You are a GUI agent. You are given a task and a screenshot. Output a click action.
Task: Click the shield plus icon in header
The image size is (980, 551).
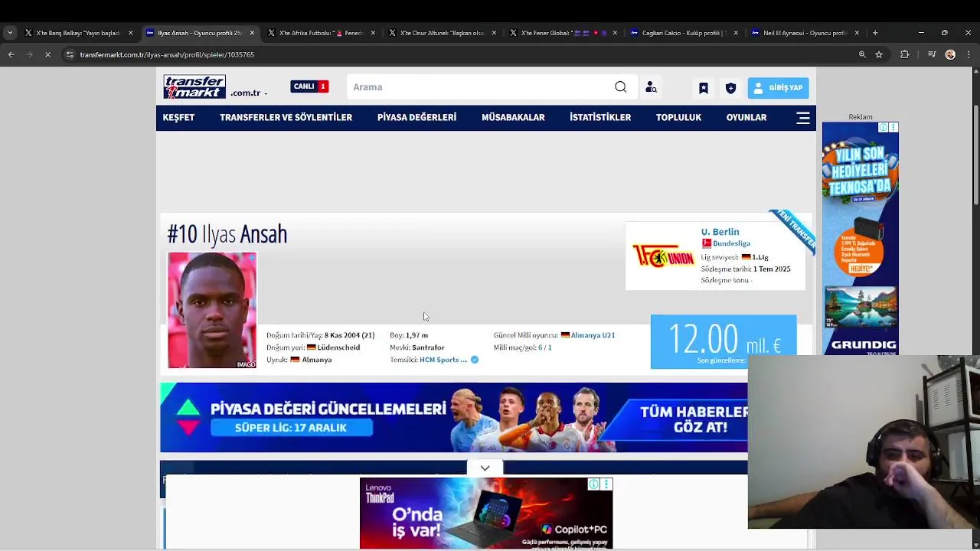tap(730, 88)
